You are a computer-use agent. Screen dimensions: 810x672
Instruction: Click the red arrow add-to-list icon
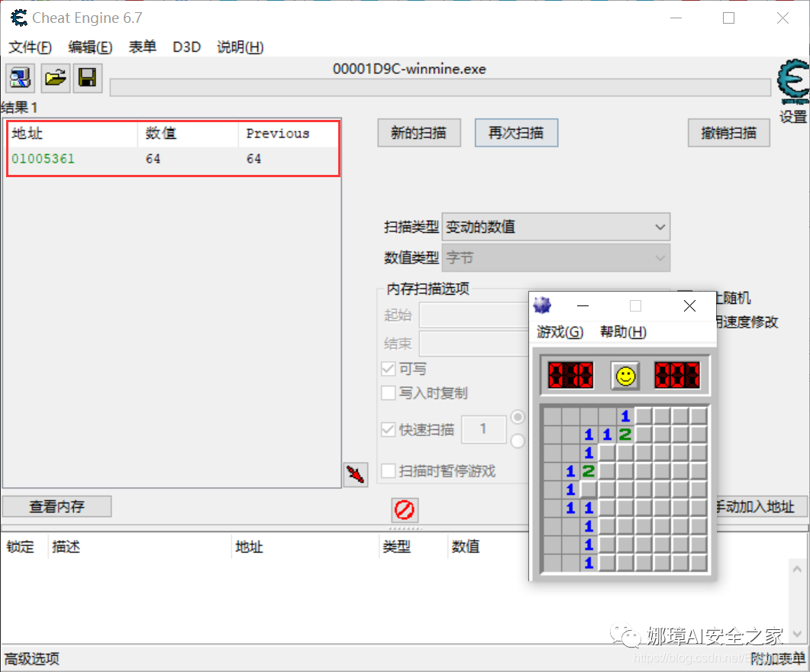[356, 473]
